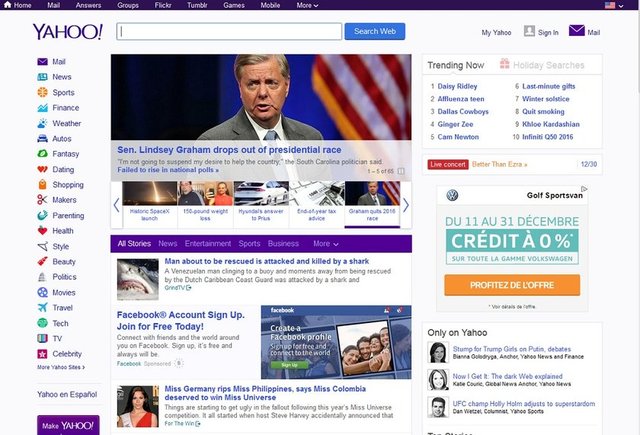Select the Business stories tab
Screen dimensions: 640x435
tap(283, 244)
